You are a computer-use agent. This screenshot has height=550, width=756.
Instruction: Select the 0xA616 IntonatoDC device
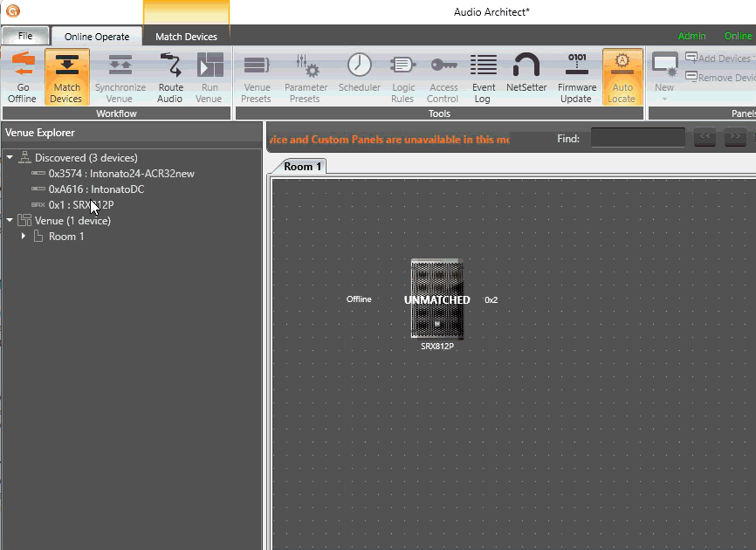pos(96,189)
